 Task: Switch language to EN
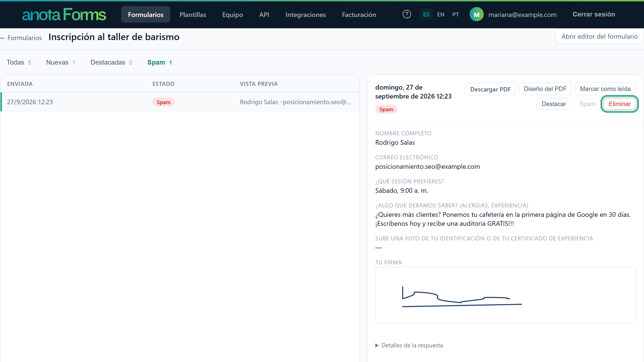[441, 15]
